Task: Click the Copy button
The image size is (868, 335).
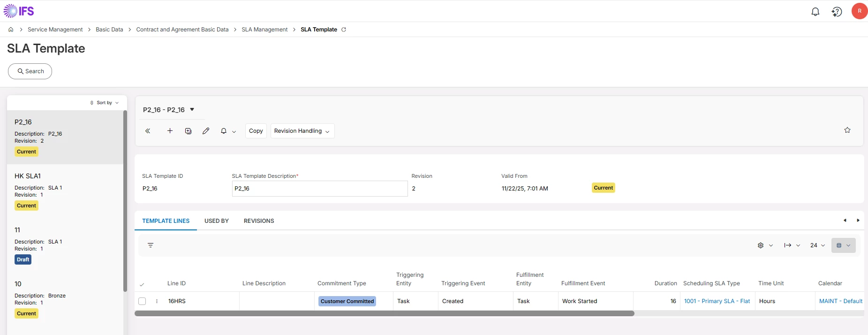Action: pyautogui.click(x=256, y=131)
